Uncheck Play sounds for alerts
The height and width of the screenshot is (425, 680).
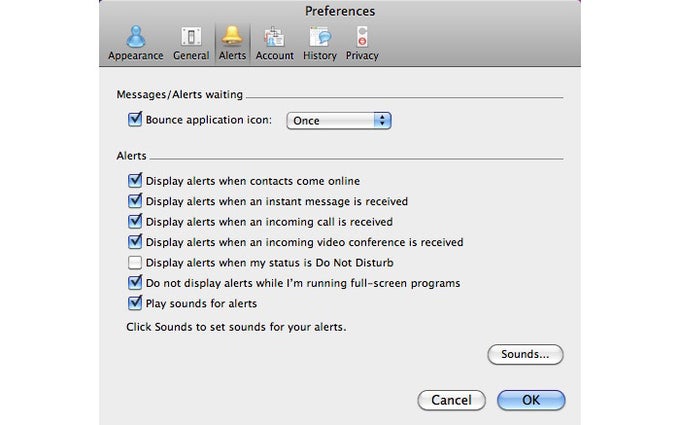[135, 303]
